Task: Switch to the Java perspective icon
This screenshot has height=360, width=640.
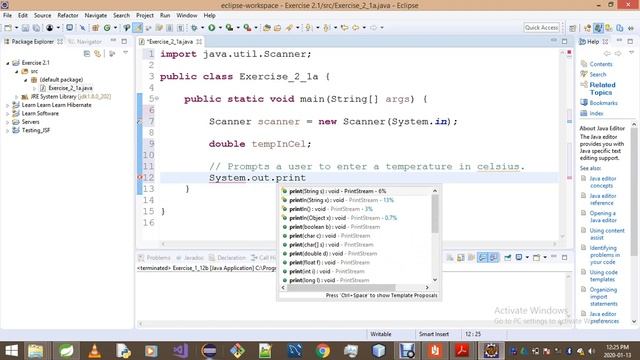Action: (598, 28)
